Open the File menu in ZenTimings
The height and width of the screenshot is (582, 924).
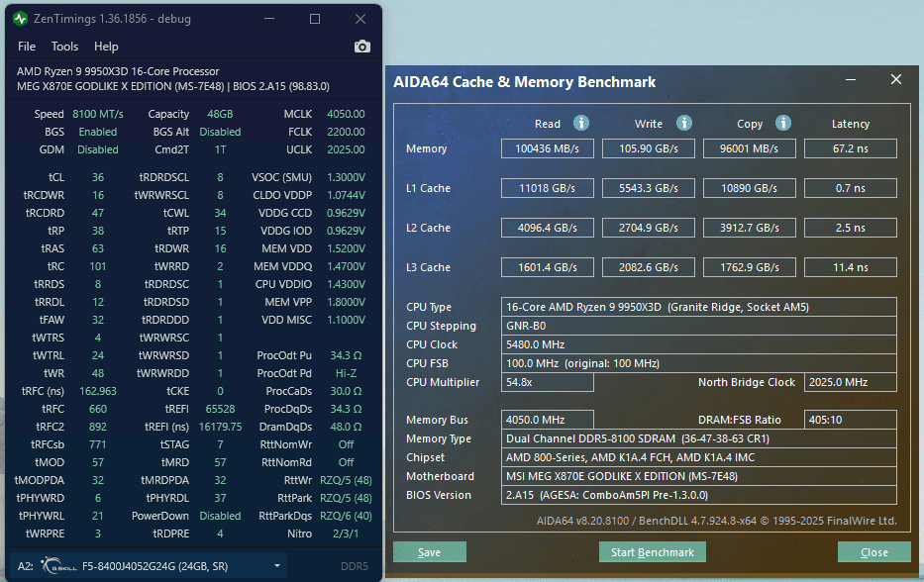tap(27, 47)
